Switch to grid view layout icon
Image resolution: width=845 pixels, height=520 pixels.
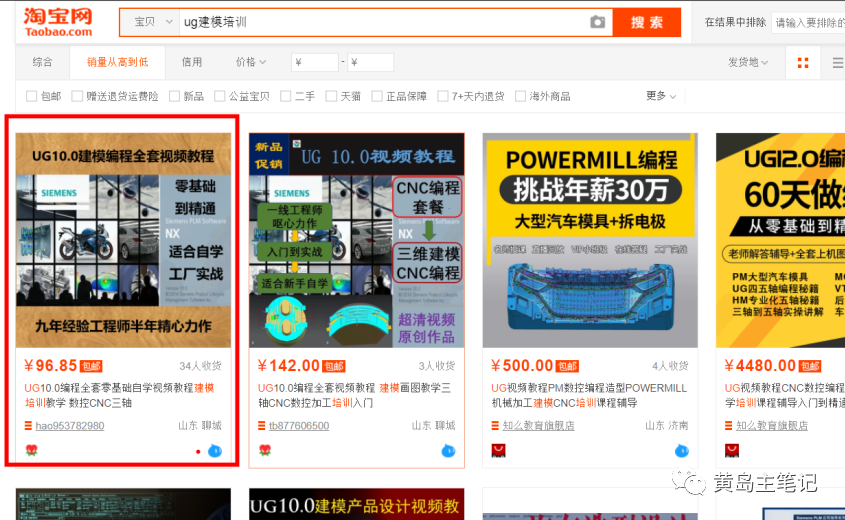tap(802, 63)
